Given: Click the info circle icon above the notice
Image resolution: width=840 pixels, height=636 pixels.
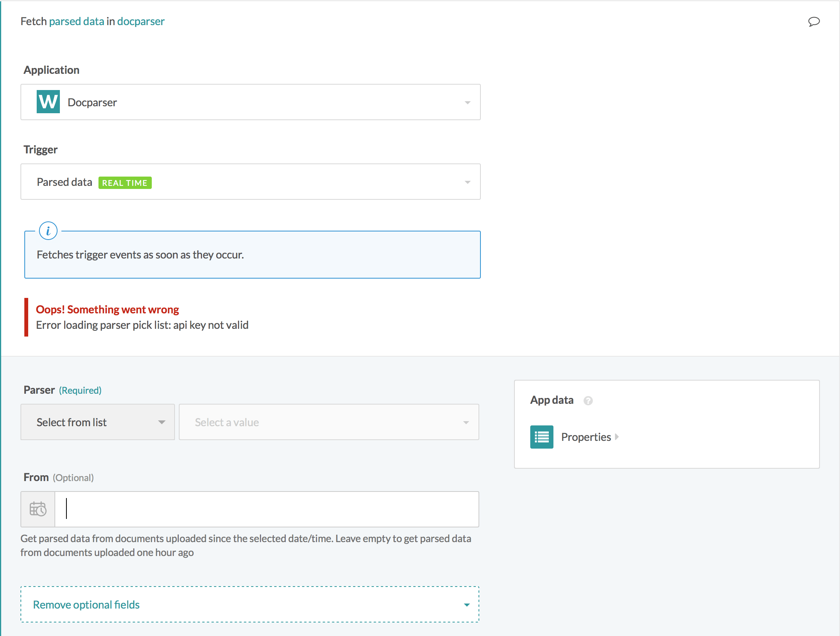Looking at the screenshot, I should [x=48, y=231].
